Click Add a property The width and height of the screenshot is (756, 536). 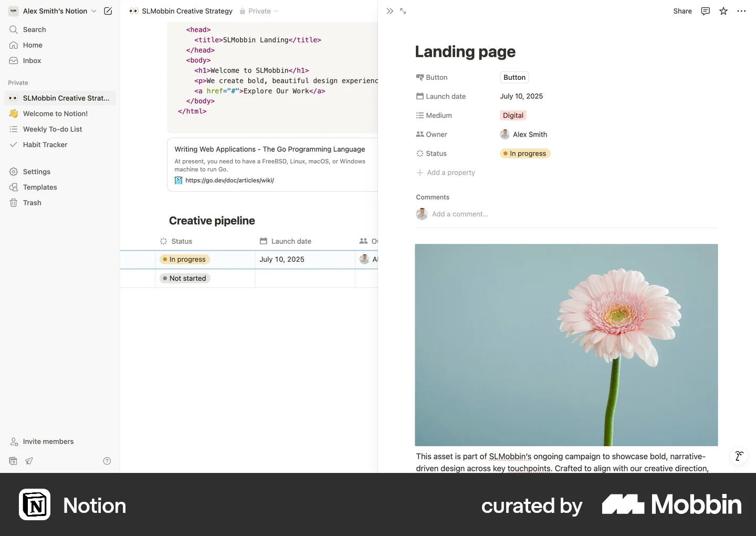(446, 172)
